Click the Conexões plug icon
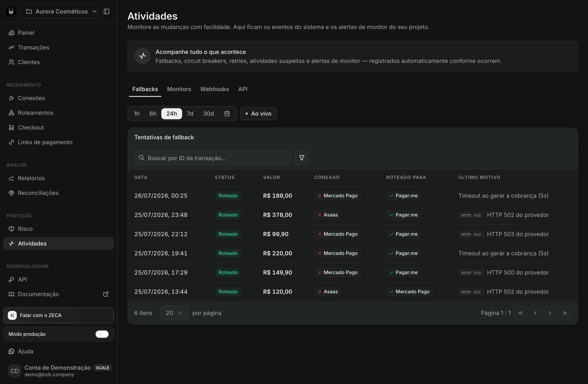This screenshot has height=384, width=588. 11,98
